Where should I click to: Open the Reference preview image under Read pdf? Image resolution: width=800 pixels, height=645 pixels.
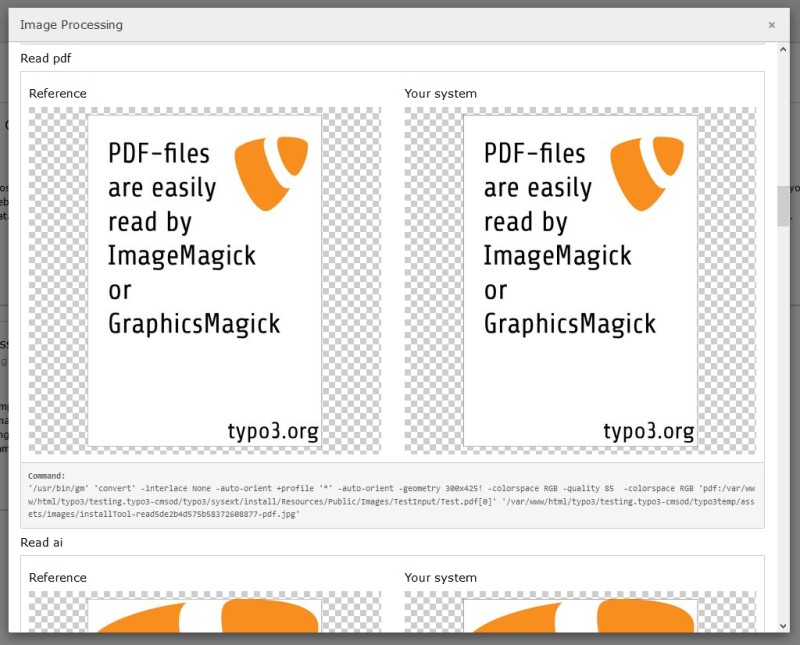pyautogui.click(x=205, y=280)
